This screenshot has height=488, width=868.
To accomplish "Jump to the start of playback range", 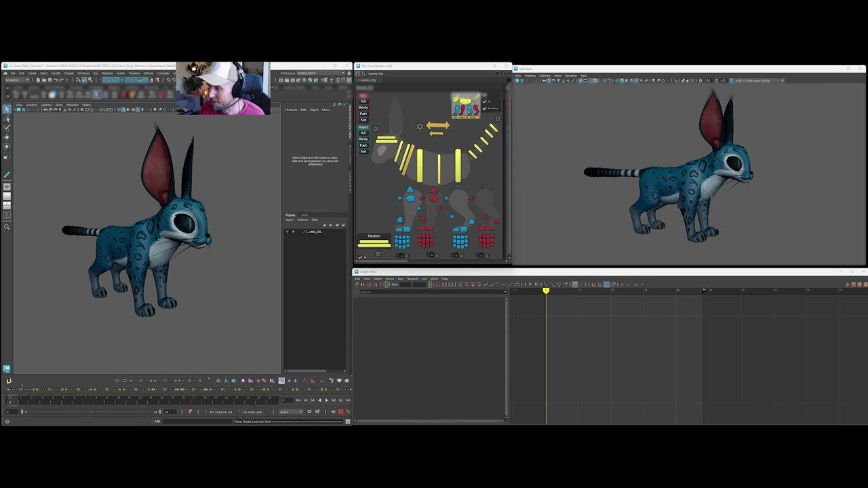I will click(x=298, y=400).
